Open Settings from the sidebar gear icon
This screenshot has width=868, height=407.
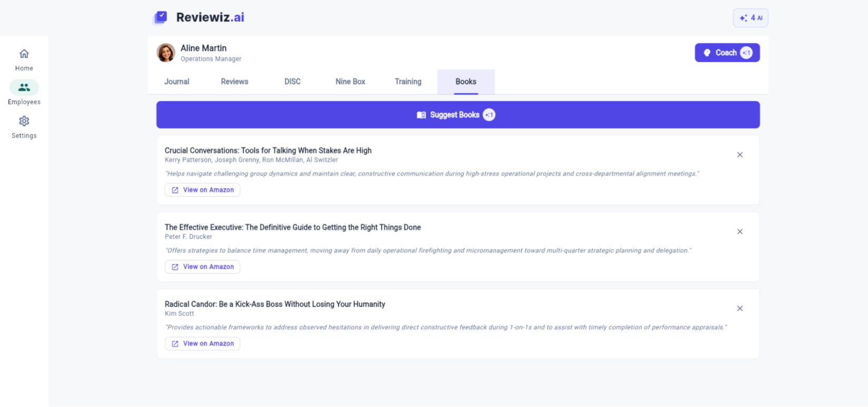[24, 127]
